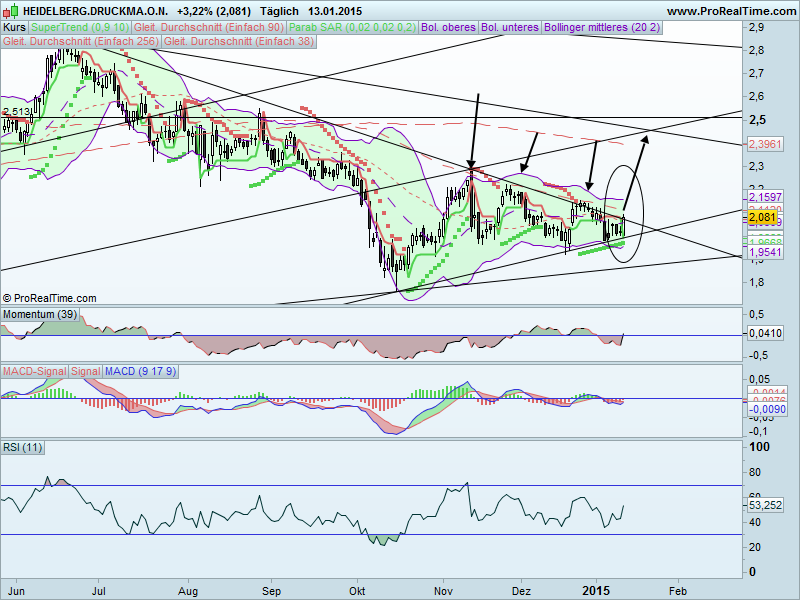The width and height of the screenshot is (800, 600).
Task: Click the Momentum (39) panel label
Action: point(40,314)
